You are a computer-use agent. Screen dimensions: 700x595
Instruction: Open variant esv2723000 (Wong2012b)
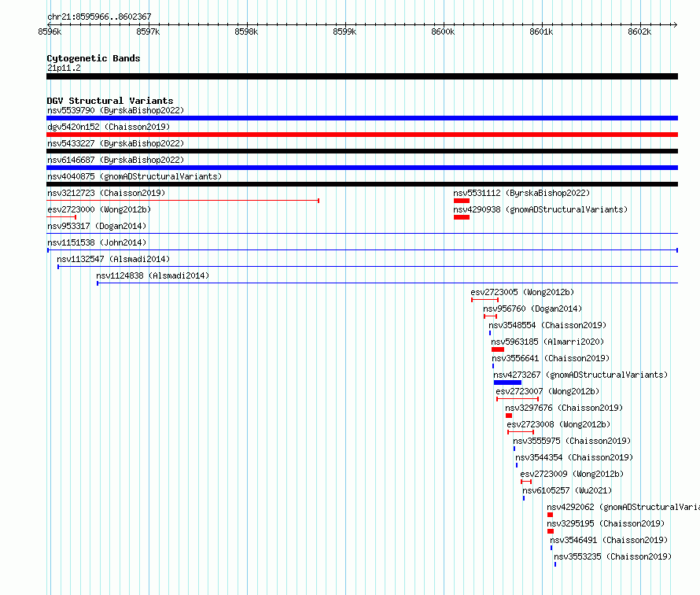coord(99,209)
